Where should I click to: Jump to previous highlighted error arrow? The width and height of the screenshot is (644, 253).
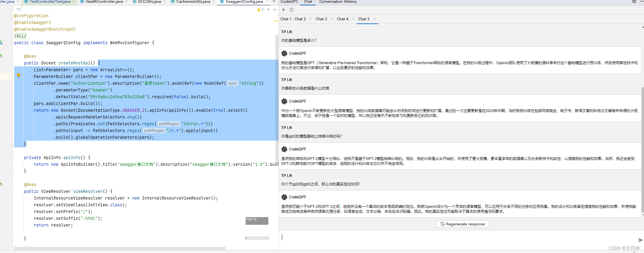[268, 10]
